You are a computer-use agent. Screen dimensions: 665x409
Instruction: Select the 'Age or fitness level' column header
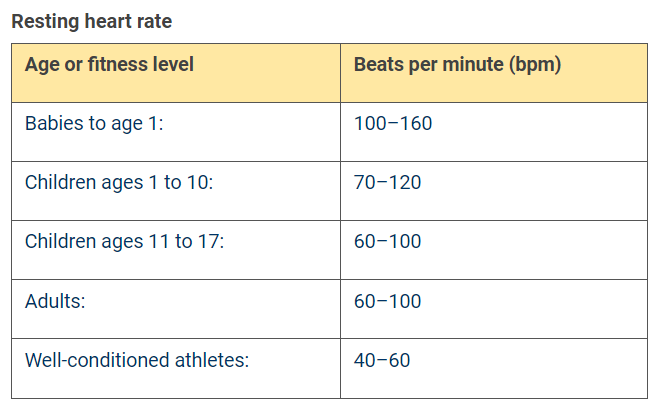(109, 65)
